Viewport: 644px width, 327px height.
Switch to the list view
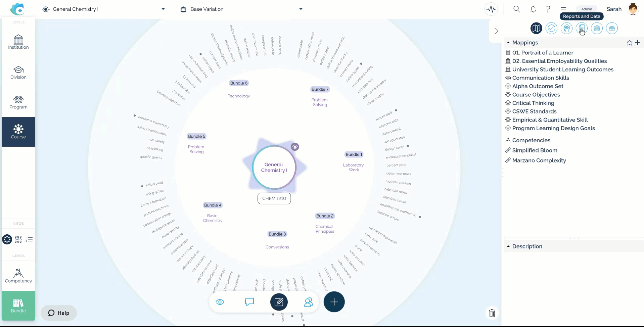[29, 239]
